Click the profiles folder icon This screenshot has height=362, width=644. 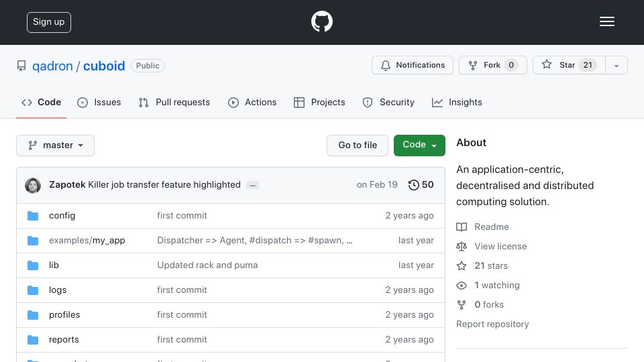tap(33, 315)
